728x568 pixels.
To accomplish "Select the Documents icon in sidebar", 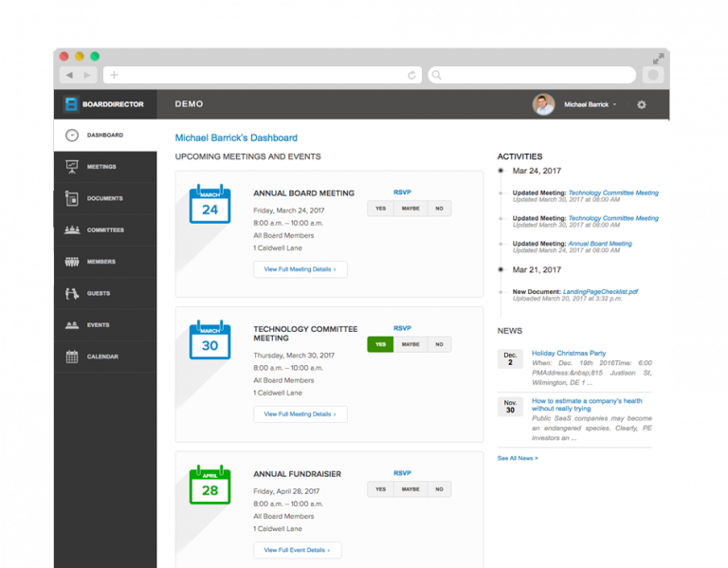I will [x=71, y=198].
